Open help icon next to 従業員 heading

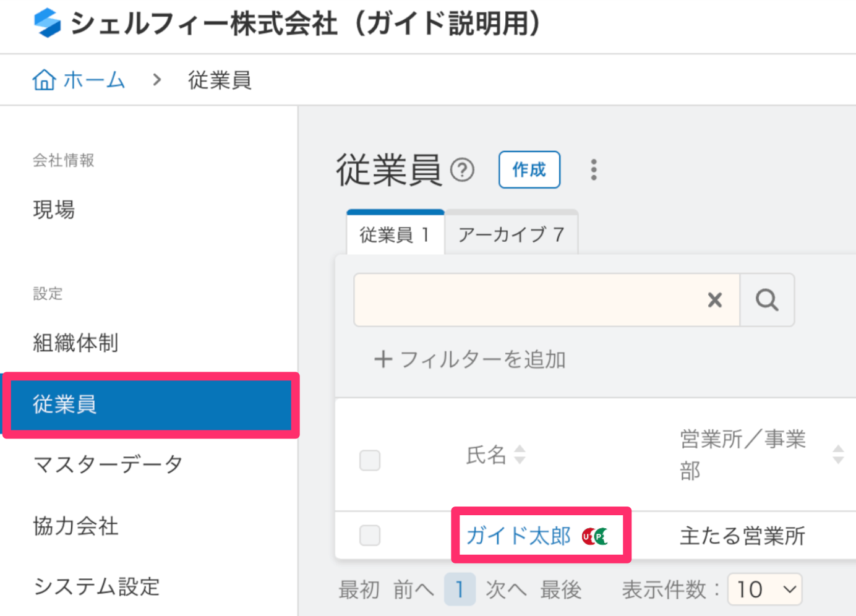tap(462, 169)
